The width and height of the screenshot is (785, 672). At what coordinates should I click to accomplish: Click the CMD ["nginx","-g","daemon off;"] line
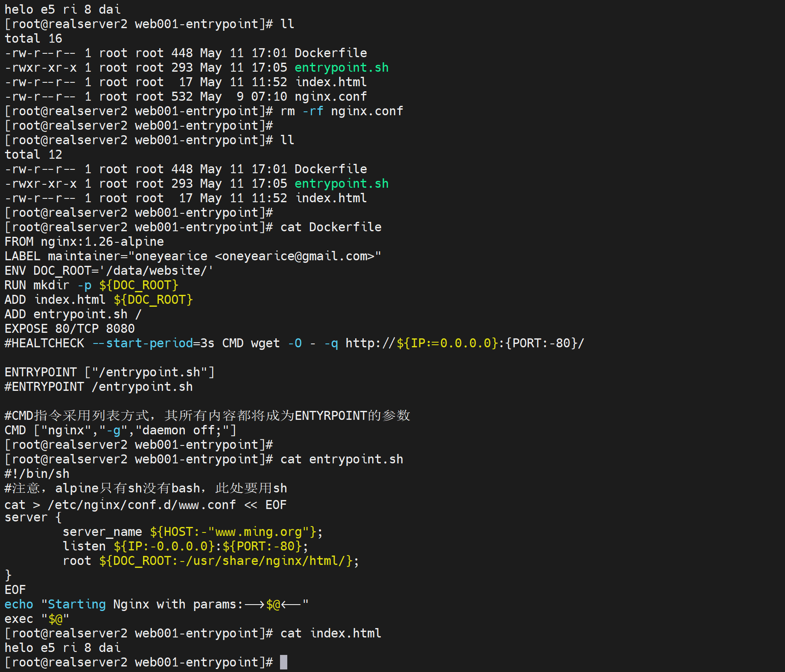[x=120, y=430]
